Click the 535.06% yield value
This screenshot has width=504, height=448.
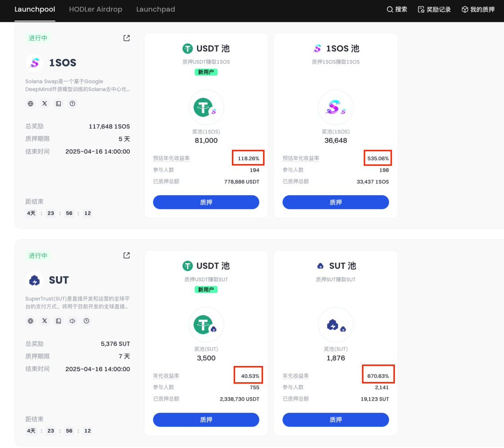click(x=378, y=158)
